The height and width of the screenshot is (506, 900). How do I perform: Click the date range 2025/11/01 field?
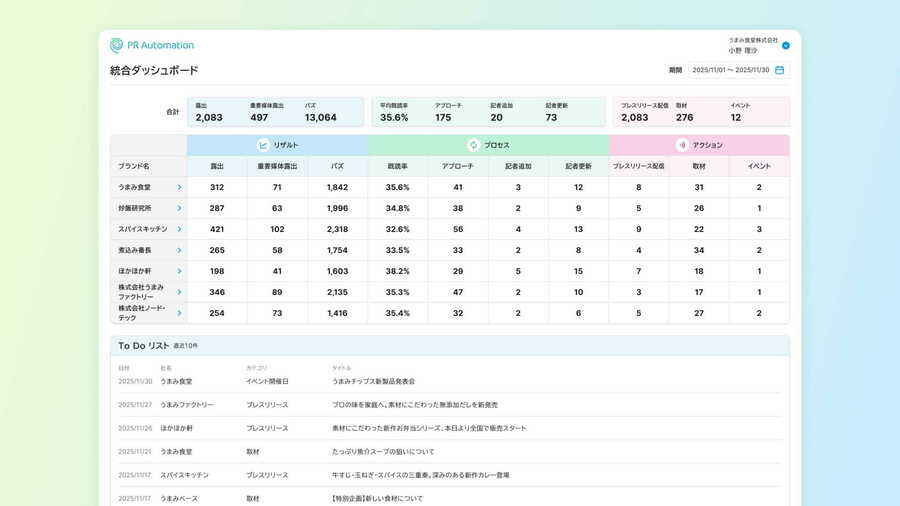click(730, 70)
